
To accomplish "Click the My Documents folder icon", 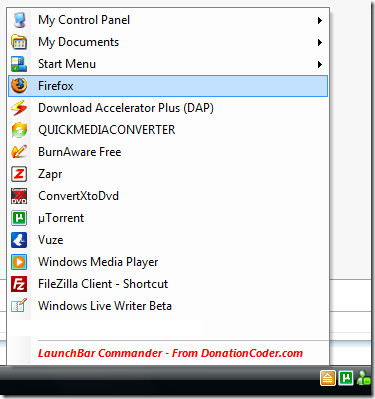I will (19, 42).
